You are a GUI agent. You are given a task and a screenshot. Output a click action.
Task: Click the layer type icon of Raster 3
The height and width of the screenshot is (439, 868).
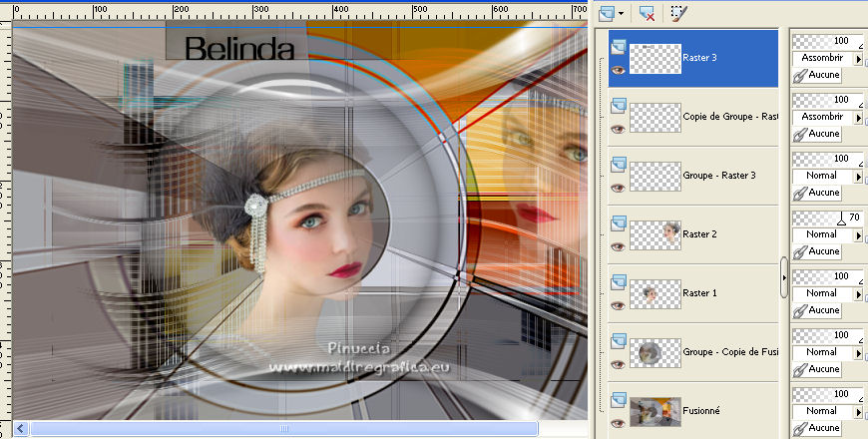click(x=619, y=47)
